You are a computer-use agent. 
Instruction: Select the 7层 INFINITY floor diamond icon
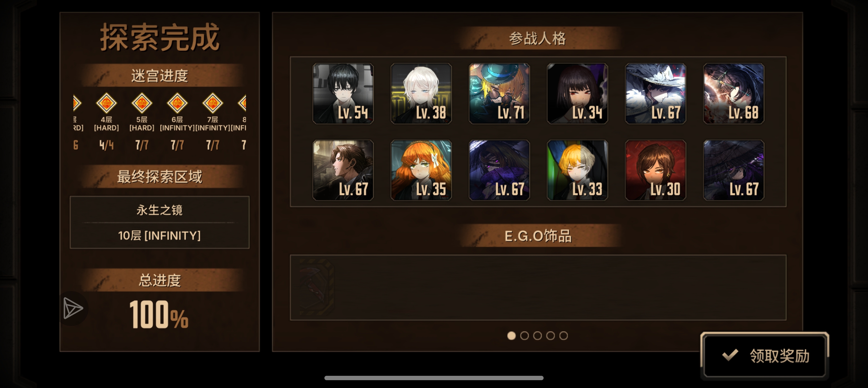(213, 103)
